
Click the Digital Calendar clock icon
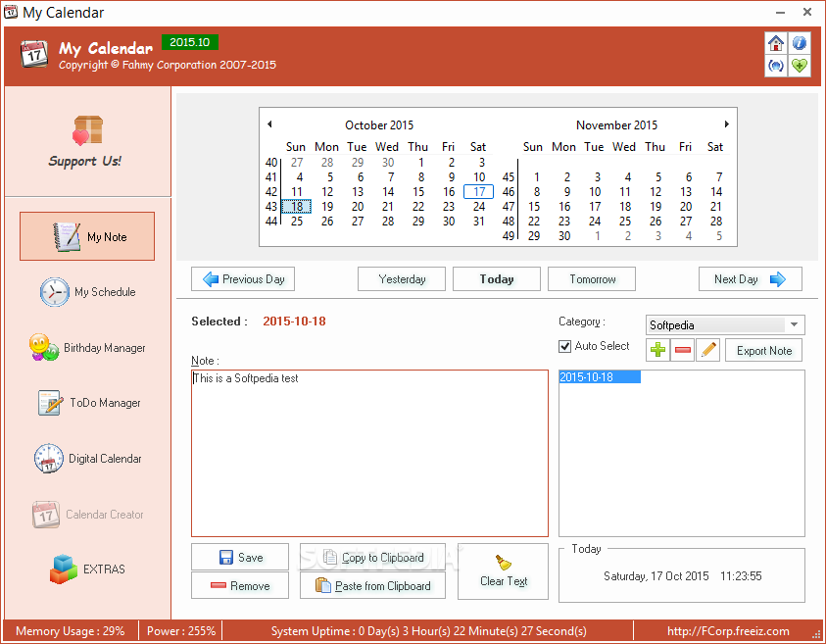[48, 458]
